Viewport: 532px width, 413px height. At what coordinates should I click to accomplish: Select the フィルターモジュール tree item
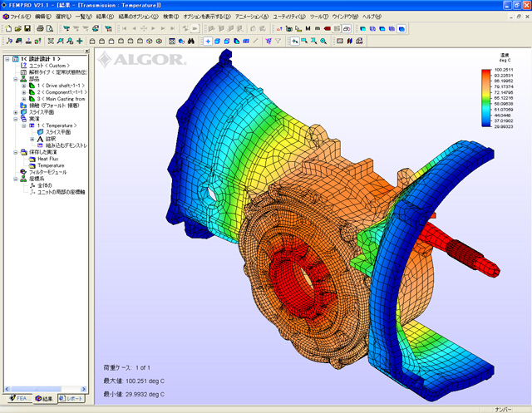pyautogui.click(x=47, y=172)
